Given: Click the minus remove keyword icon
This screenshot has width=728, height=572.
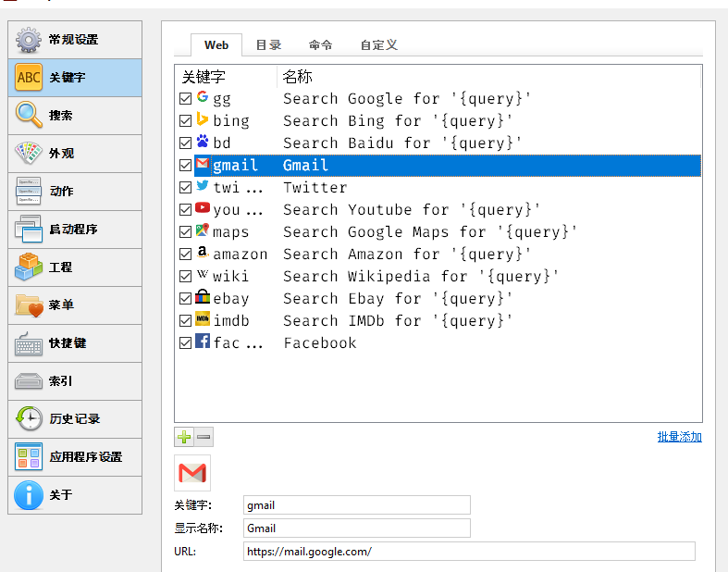Looking at the screenshot, I should [x=204, y=437].
